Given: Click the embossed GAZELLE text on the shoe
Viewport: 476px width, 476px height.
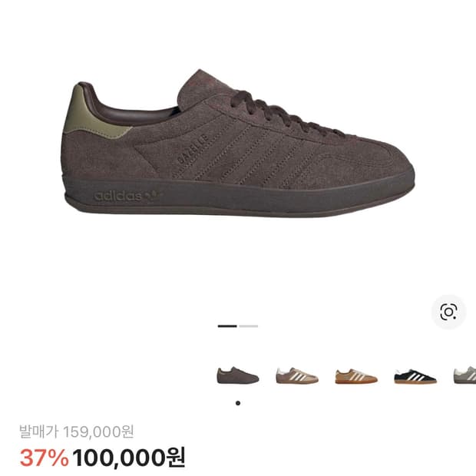Looking at the screenshot, I should 193,149.
